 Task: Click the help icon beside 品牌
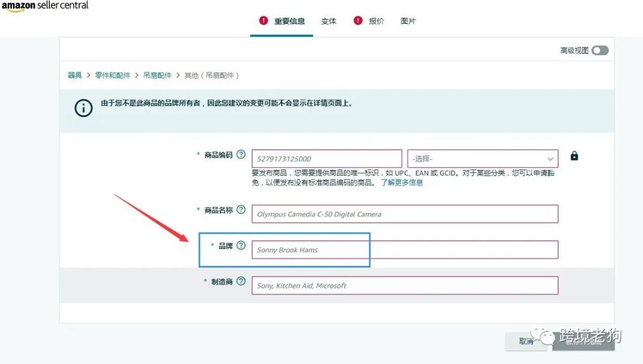(x=241, y=245)
